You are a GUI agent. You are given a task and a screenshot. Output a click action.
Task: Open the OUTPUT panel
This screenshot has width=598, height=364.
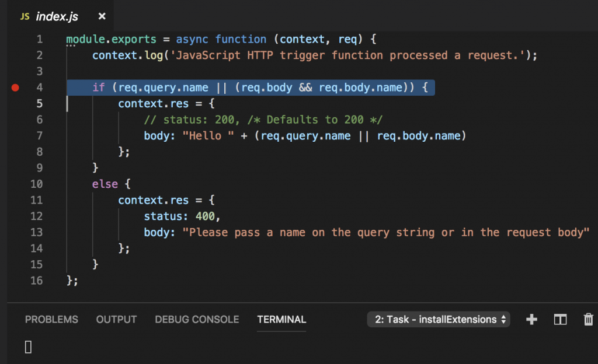click(116, 319)
